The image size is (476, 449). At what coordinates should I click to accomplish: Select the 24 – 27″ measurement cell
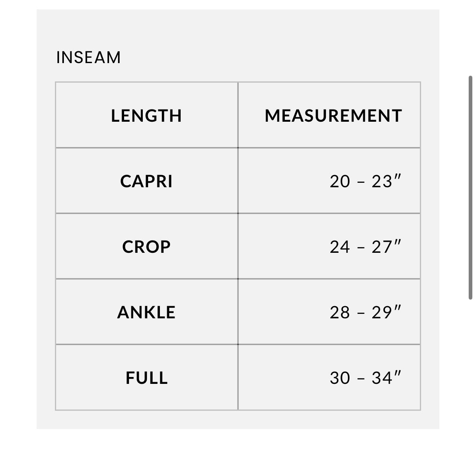[x=330, y=246]
